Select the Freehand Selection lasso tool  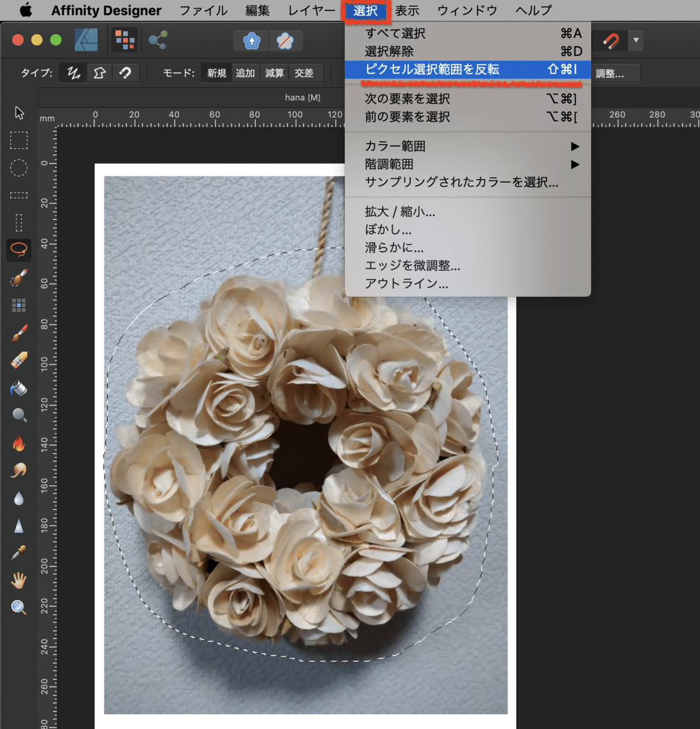point(19,249)
